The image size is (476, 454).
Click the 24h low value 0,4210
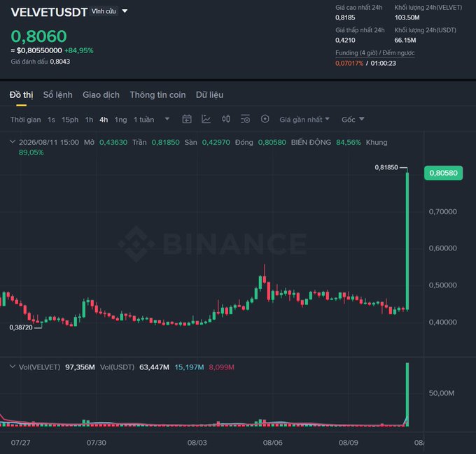(x=345, y=40)
